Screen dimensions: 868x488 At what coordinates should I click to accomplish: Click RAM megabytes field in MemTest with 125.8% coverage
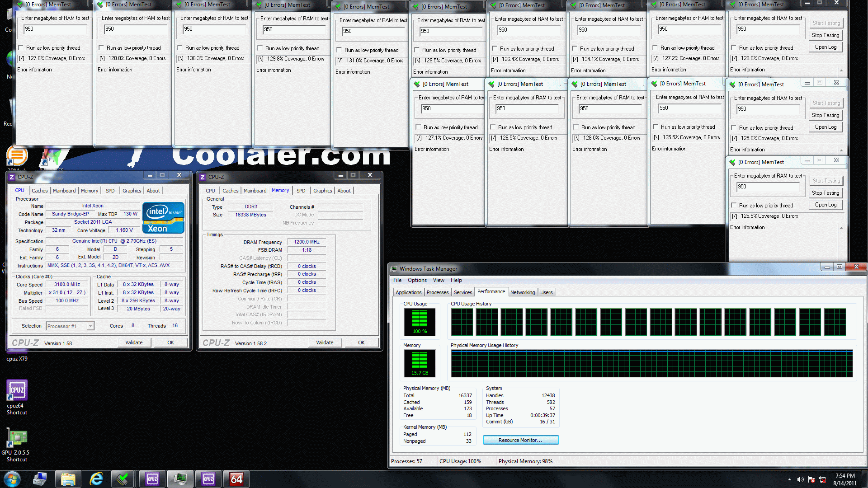coord(768,109)
